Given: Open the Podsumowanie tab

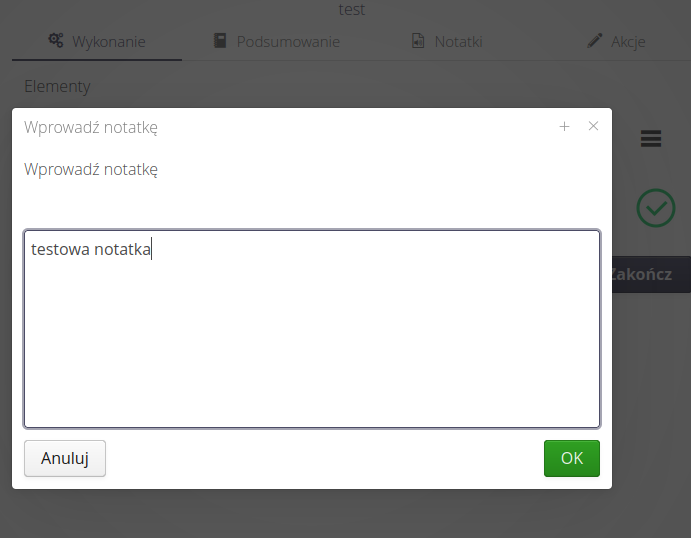Looking at the screenshot, I should click(x=288, y=42).
